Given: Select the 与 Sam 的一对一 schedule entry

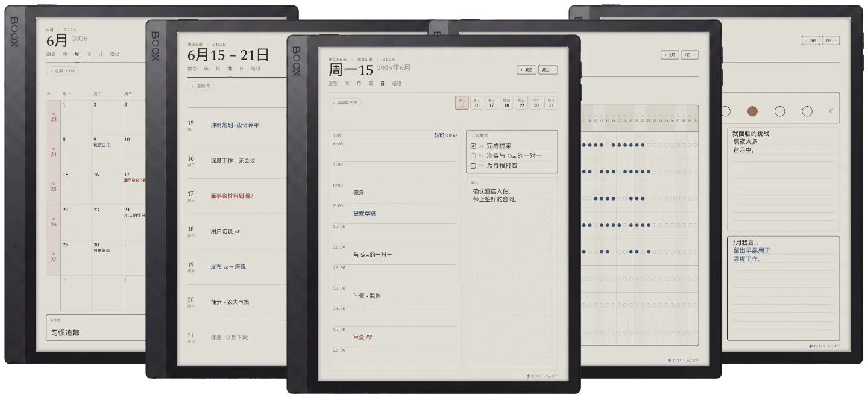Looking at the screenshot, I should tap(373, 255).
